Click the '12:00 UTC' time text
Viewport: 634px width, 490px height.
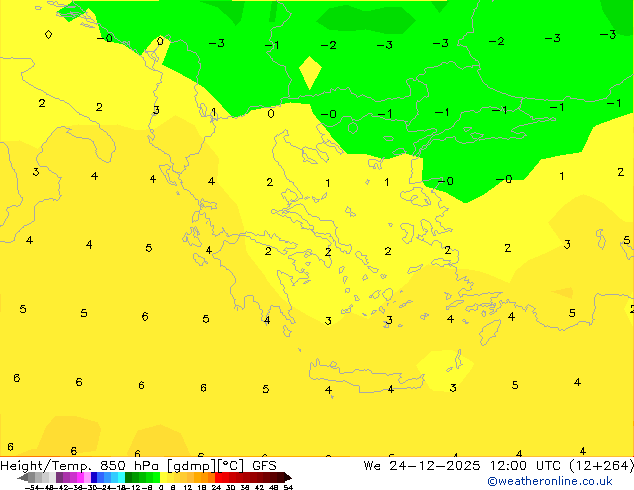click(525, 466)
